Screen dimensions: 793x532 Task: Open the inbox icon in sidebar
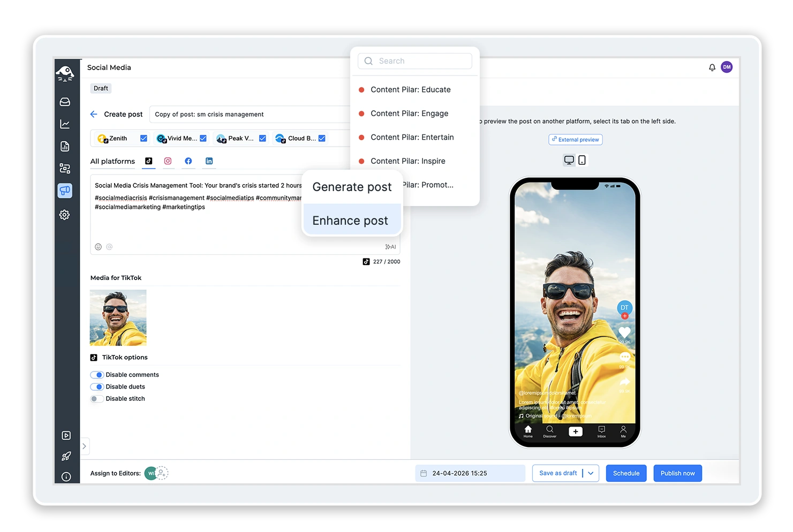coord(65,102)
